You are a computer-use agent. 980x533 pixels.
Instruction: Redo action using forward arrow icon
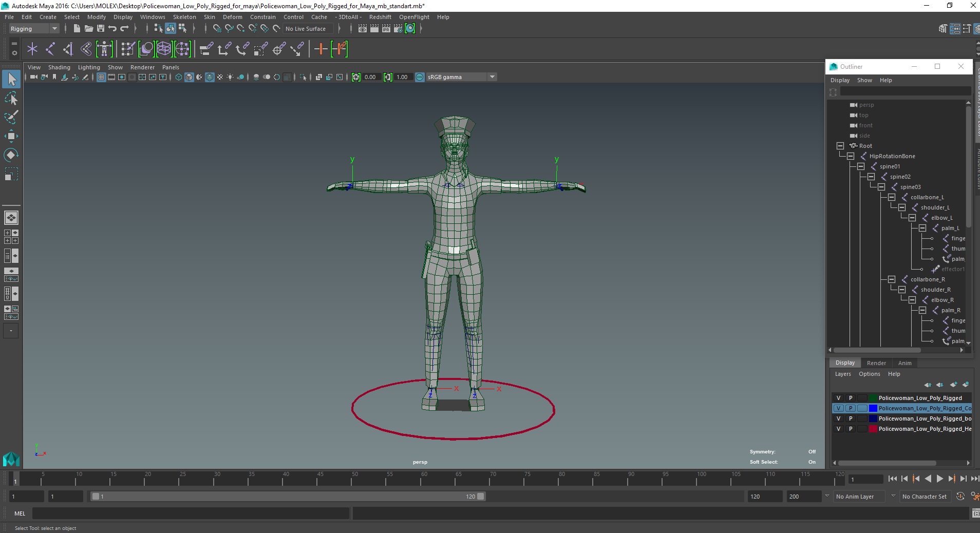[x=124, y=29]
